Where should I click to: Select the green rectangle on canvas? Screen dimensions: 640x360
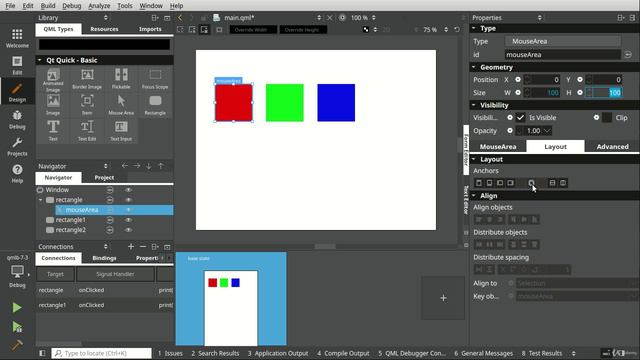(x=284, y=102)
